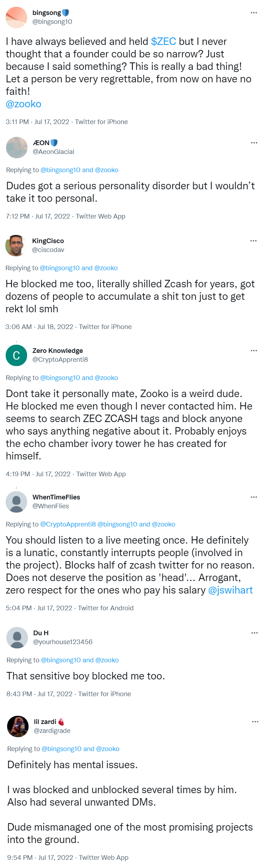Click the WhenTimeFlies display name
Viewport: 264px width, 868px height.
pyautogui.click(x=56, y=497)
